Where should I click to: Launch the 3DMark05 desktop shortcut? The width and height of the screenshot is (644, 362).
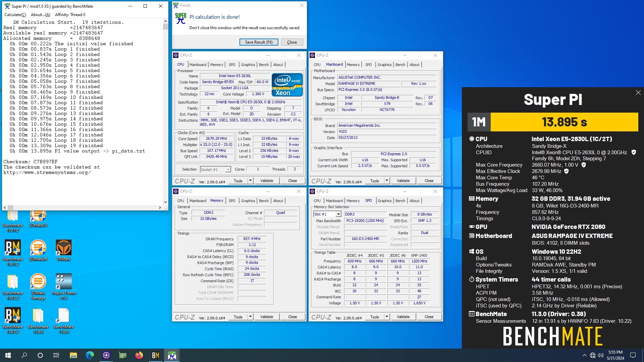(38, 219)
